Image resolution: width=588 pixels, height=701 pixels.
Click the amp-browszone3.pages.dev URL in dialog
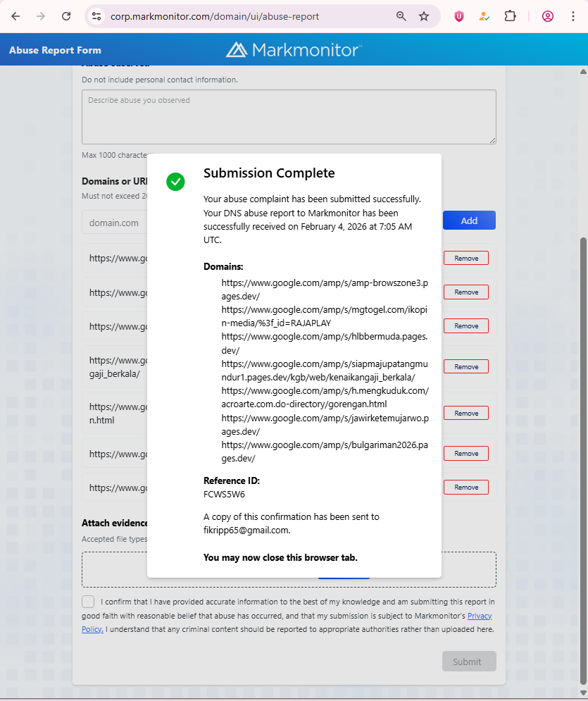(x=325, y=290)
